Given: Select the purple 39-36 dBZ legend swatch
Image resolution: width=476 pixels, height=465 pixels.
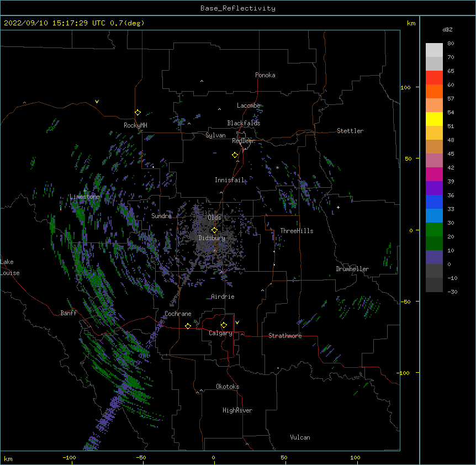Looking at the screenshot, I should pos(434,188).
